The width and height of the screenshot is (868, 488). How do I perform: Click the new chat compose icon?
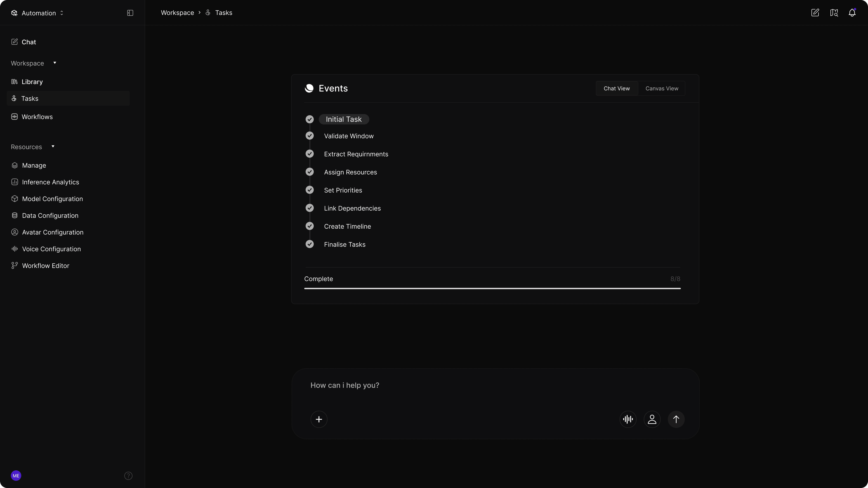pos(815,13)
